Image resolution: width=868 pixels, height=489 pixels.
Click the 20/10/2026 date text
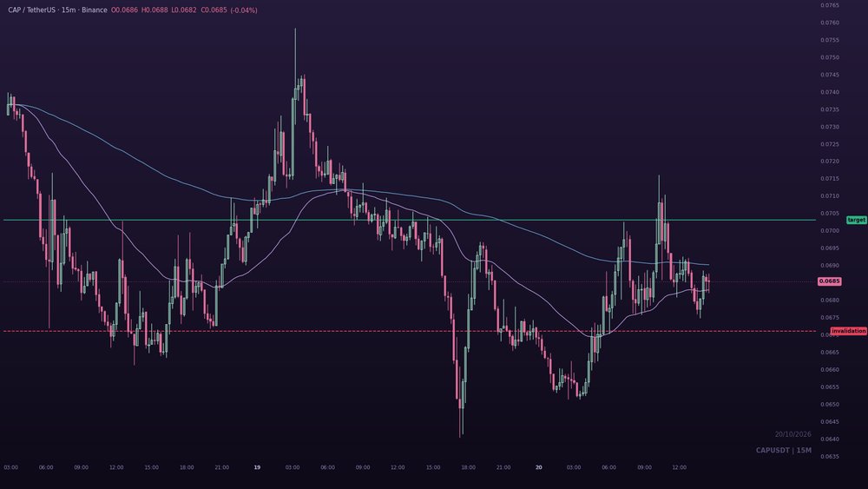click(792, 434)
